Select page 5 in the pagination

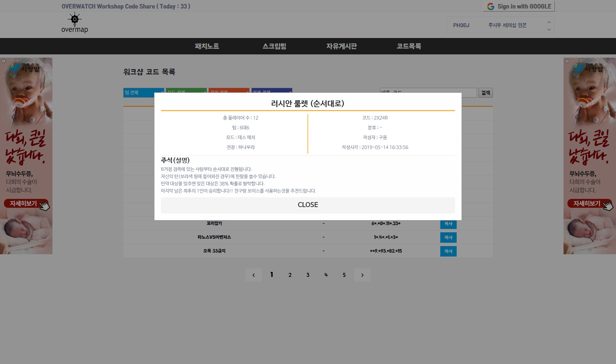tap(344, 275)
